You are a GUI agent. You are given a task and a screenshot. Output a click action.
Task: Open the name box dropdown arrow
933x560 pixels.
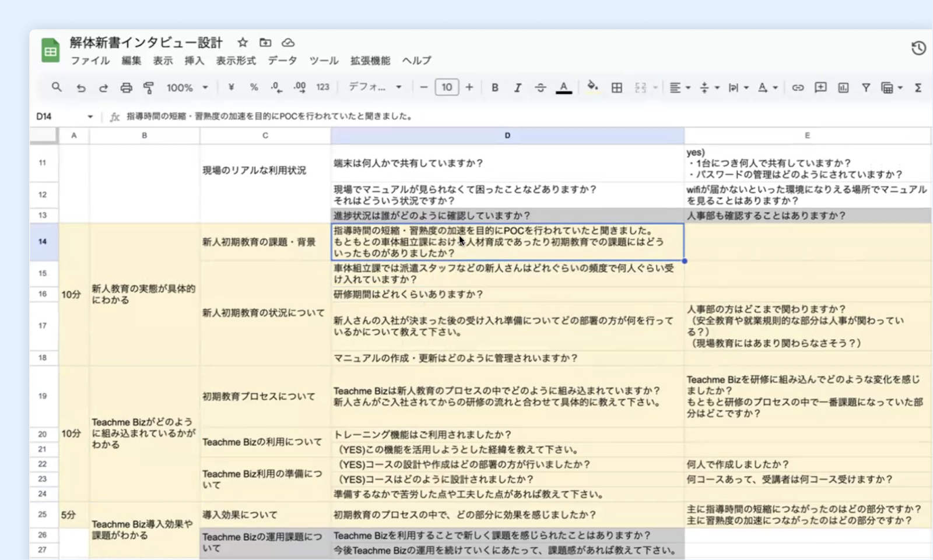coord(90,117)
